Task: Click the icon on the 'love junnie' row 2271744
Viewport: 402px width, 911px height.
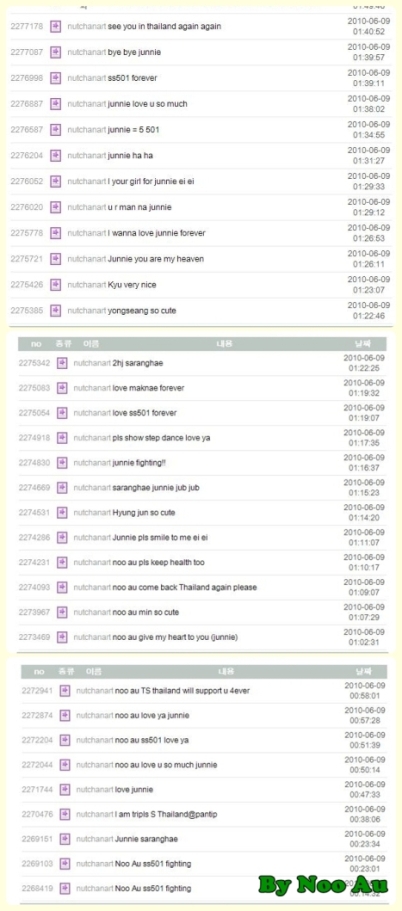Action: [64, 790]
